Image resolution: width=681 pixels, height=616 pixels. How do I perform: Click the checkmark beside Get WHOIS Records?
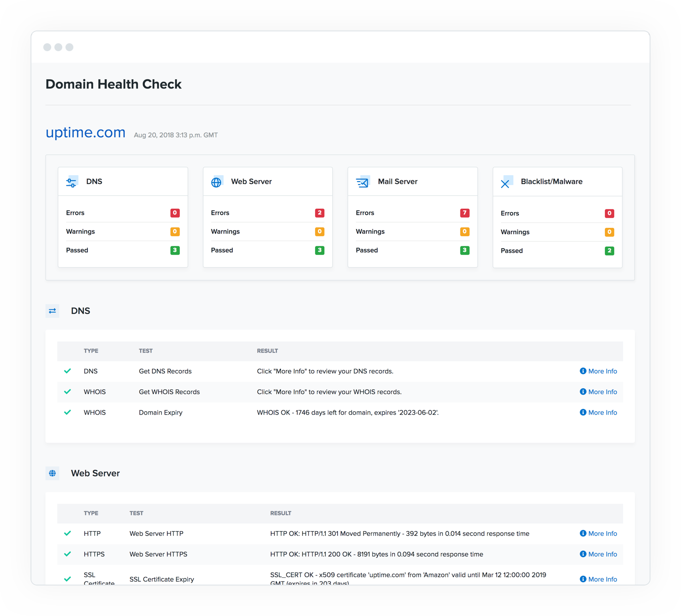67,392
